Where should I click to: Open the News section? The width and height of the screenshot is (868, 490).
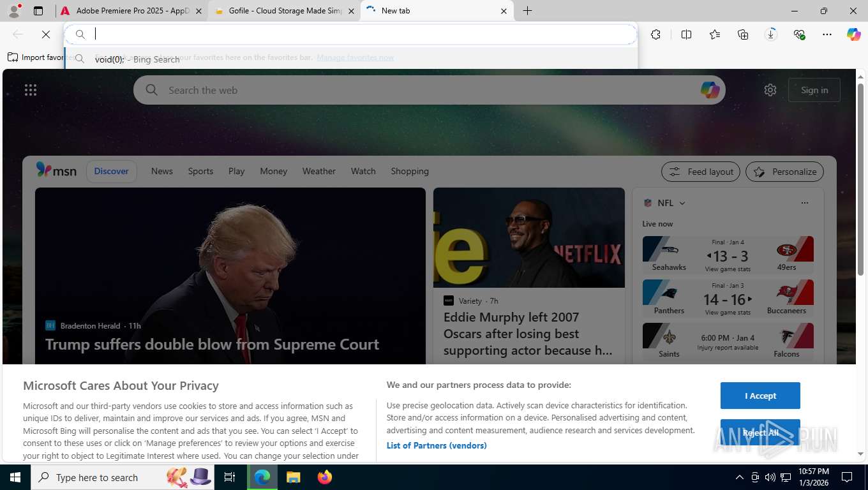[x=162, y=171]
